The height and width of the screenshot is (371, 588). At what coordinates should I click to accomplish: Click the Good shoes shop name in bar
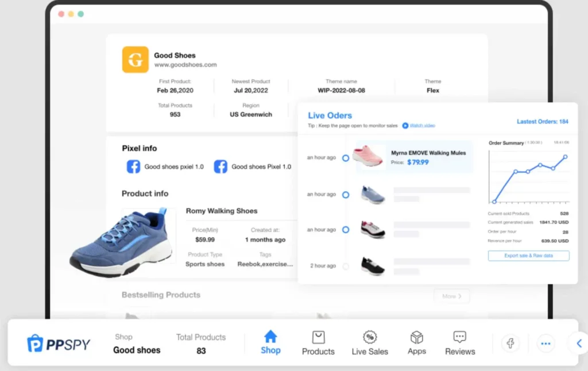point(137,350)
